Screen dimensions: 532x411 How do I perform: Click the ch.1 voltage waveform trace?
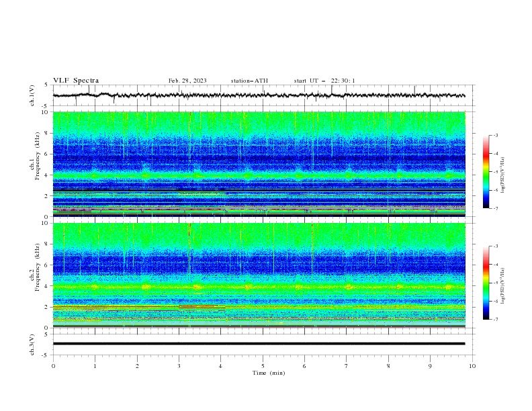pos(259,95)
